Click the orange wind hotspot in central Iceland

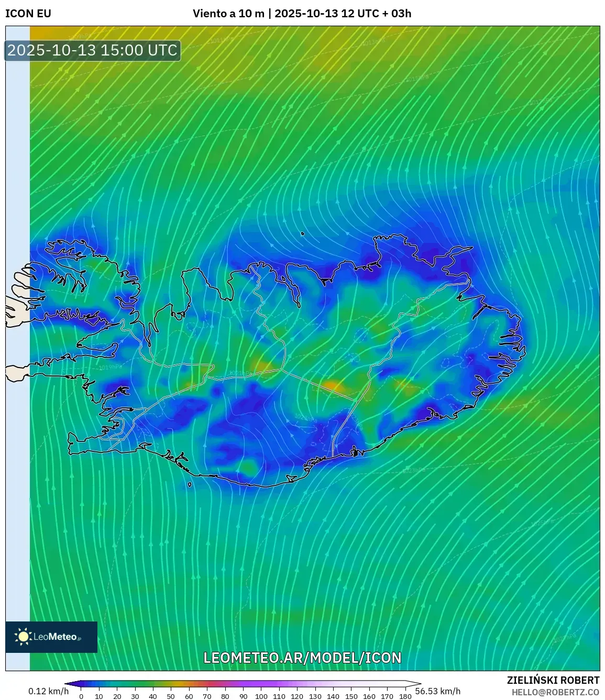(332, 386)
